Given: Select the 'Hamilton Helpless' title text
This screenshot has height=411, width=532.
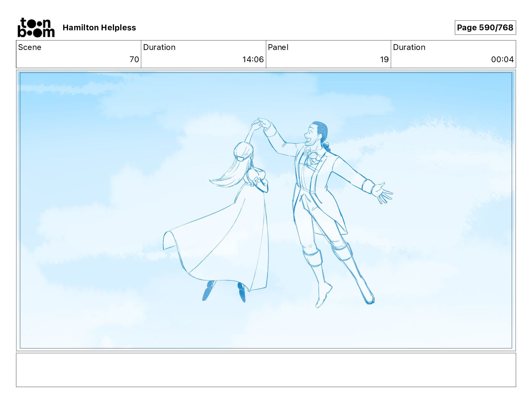Looking at the screenshot, I should click(99, 28).
